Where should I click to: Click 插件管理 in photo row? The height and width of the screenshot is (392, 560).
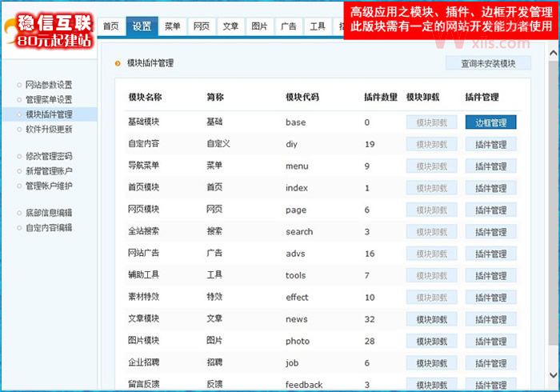pos(490,342)
